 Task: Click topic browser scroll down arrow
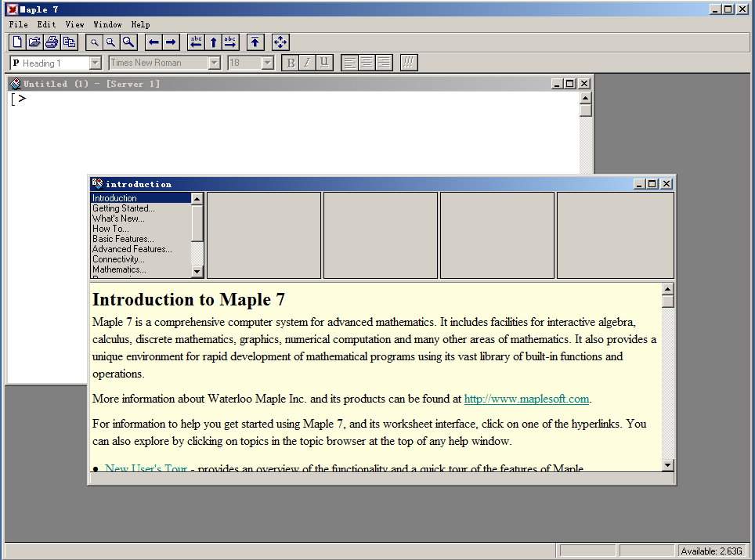[x=197, y=272]
